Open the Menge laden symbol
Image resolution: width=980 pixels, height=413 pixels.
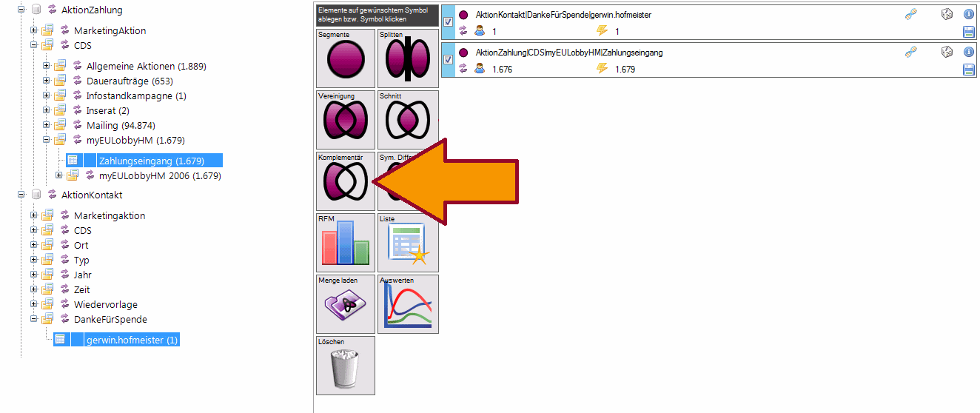coord(346,304)
